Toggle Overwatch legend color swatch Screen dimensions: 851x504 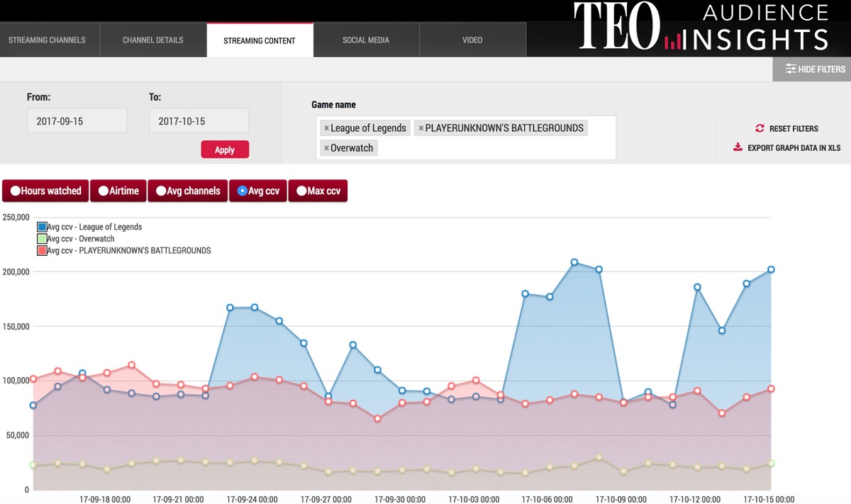(x=42, y=239)
